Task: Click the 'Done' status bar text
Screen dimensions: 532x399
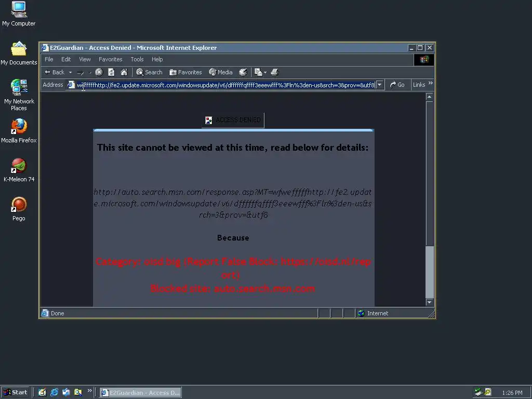Action: click(x=57, y=313)
